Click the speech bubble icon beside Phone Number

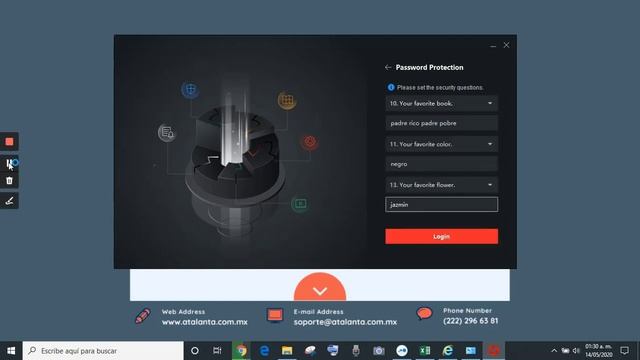[x=424, y=313]
